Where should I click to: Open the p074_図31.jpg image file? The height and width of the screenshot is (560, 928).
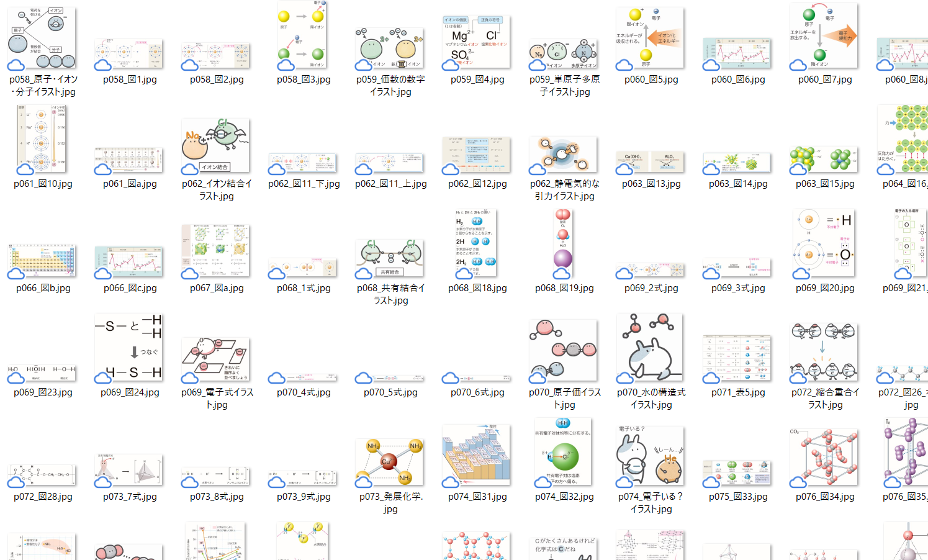click(477, 455)
